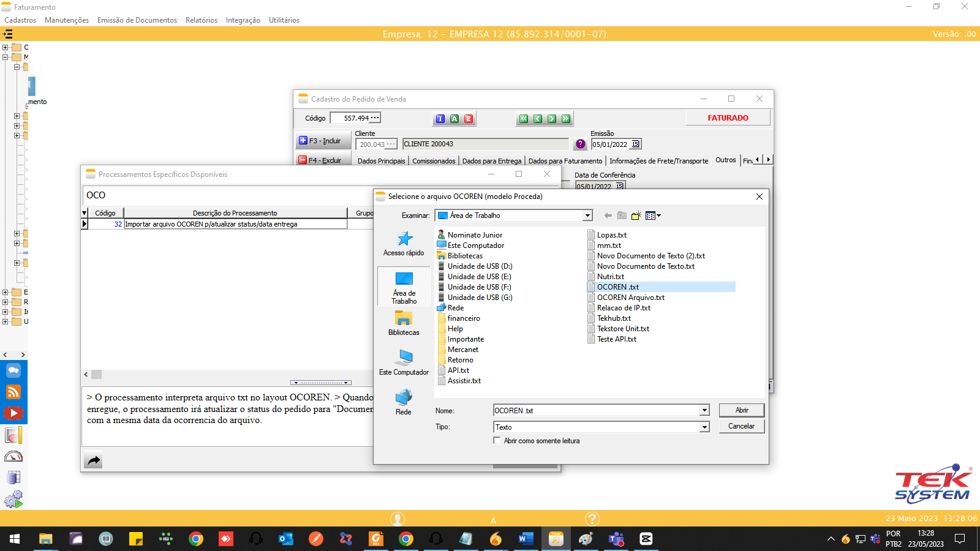The image size is (980, 551).
Task: Open the Retorno folder in file list
Action: click(460, 360)
